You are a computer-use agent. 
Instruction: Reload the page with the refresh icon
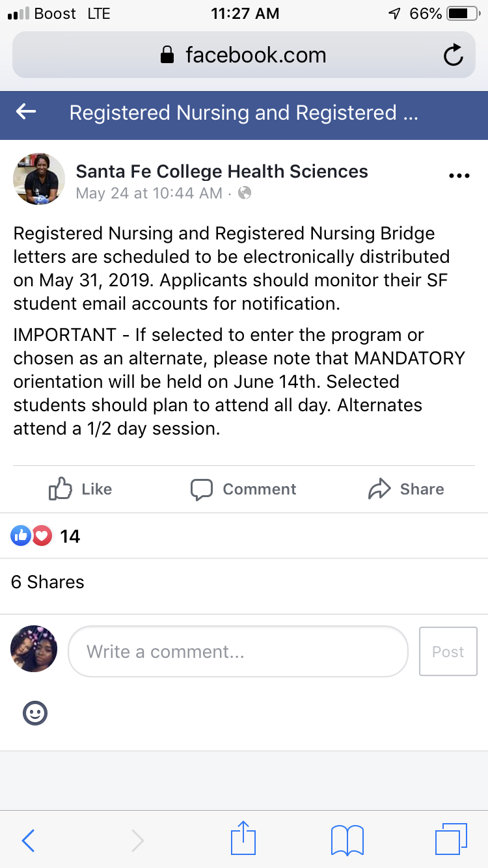(x=453, y=55)
